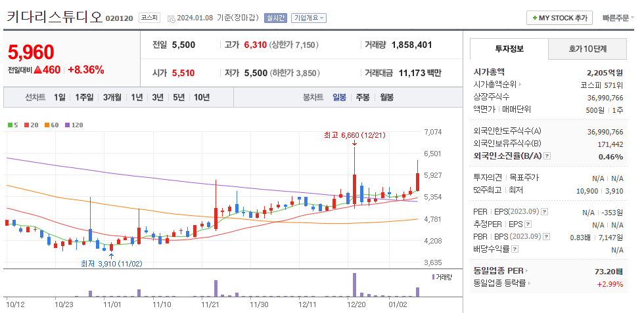Image resolution: width=644 pixels, height=313 pixels.
Task: Click the orange 60-day moving average legend
Action: pyautogui.click(x=52, y=125)
